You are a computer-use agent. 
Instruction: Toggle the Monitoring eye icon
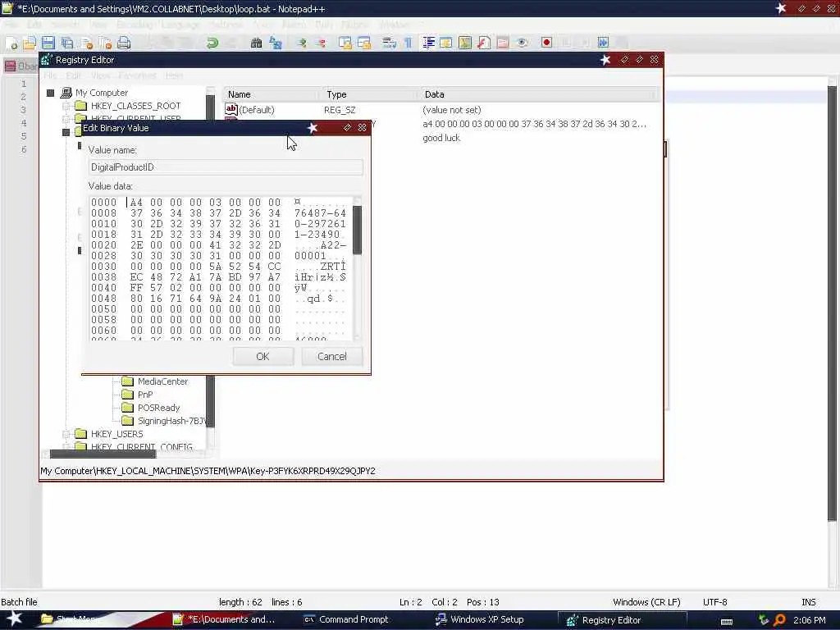pos(522,43)
